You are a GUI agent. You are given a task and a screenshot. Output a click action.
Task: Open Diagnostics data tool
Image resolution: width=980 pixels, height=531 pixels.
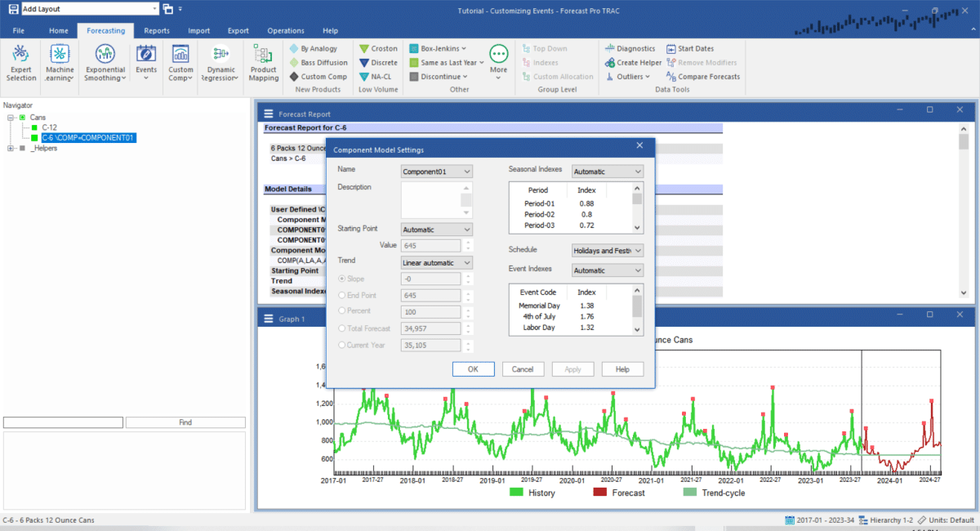pyautogui.click(x=630, y=48)
